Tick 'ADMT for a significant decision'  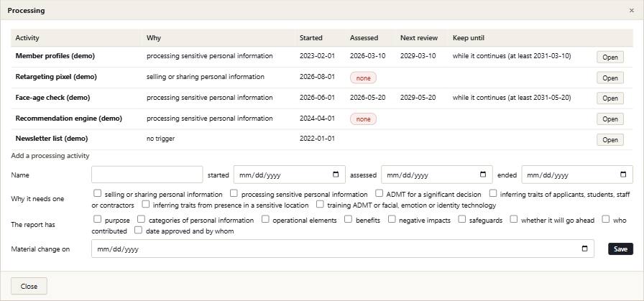click(379, 193)
